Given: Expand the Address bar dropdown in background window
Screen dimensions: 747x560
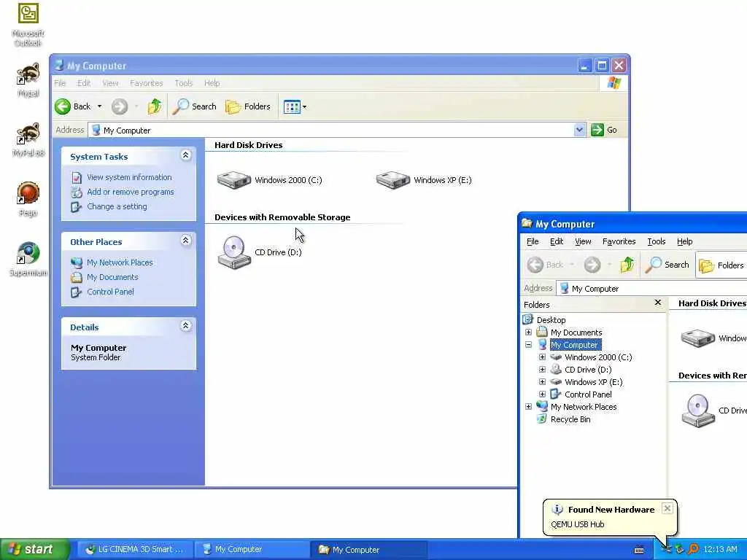Looking at the screenshot, I should tap(579, 130).
